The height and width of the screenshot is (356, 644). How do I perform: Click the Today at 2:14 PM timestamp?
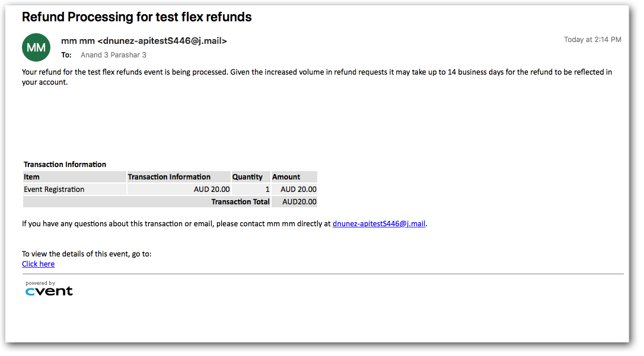(592, 40)
